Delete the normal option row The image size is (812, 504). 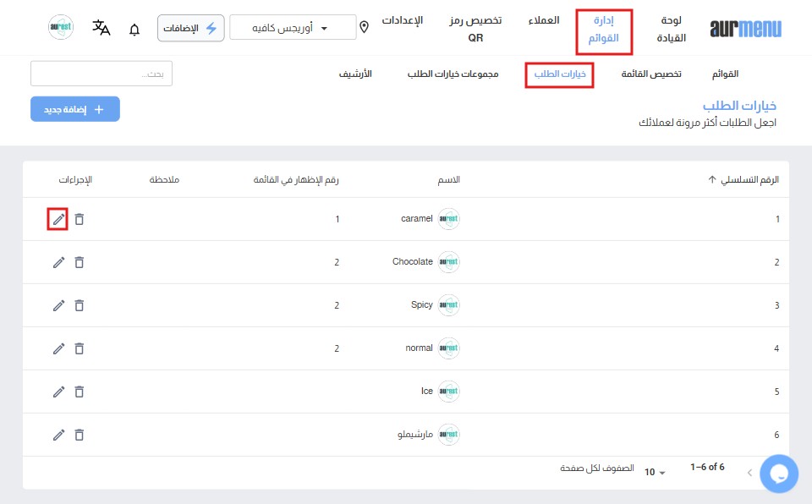click(80, 348)
